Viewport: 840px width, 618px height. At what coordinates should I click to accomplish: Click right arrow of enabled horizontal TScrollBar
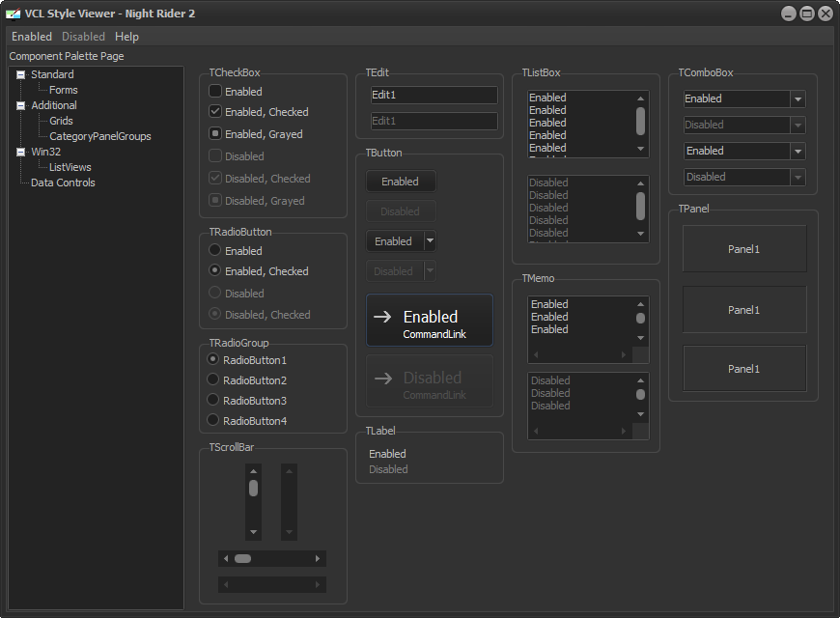[318, 558]
